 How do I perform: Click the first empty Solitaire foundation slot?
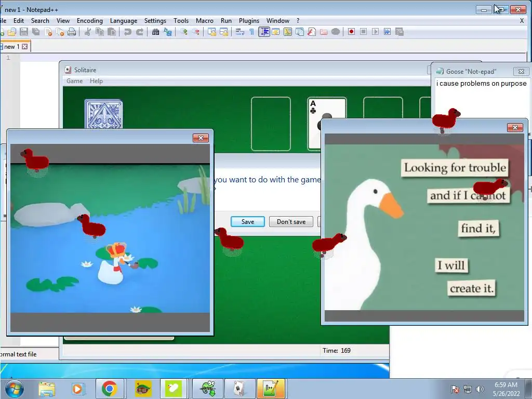(x=271, y=124)
